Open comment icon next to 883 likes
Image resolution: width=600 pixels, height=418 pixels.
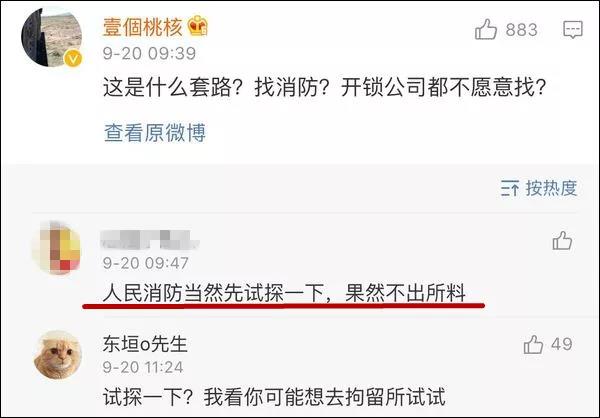coord(573,29)
